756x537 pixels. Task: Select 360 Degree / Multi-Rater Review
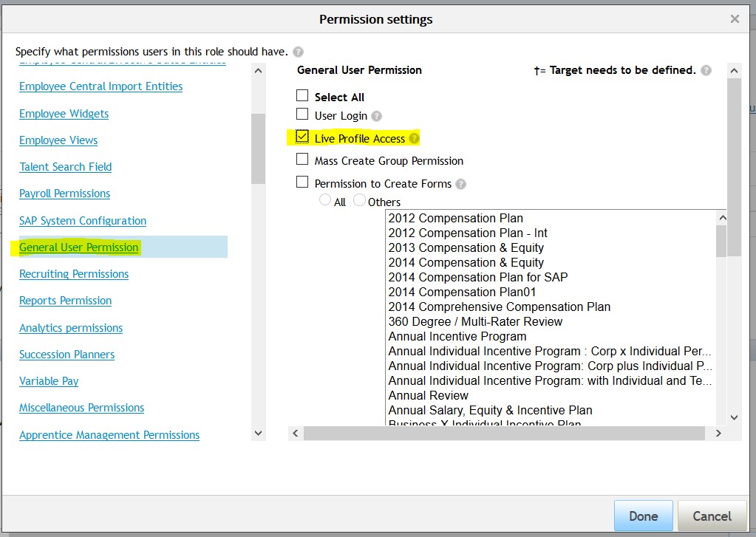click(475, 321)
